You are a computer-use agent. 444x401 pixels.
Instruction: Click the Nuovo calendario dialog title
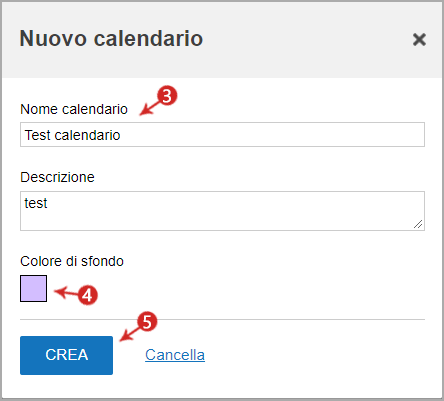pos(111,39)
